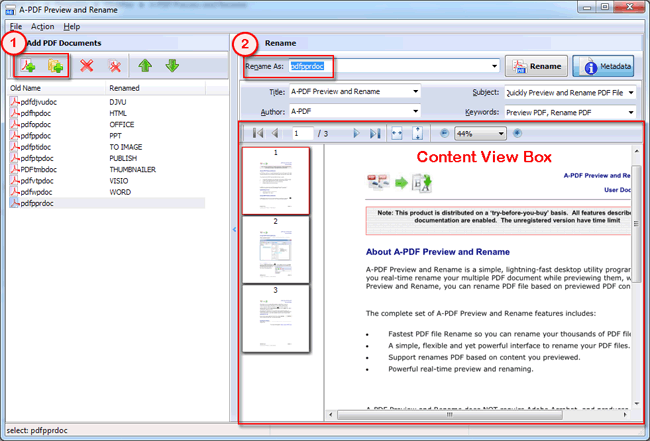Go to the previous page in the preview
Screen dimensions: 650x441
[x=275, y=133]
